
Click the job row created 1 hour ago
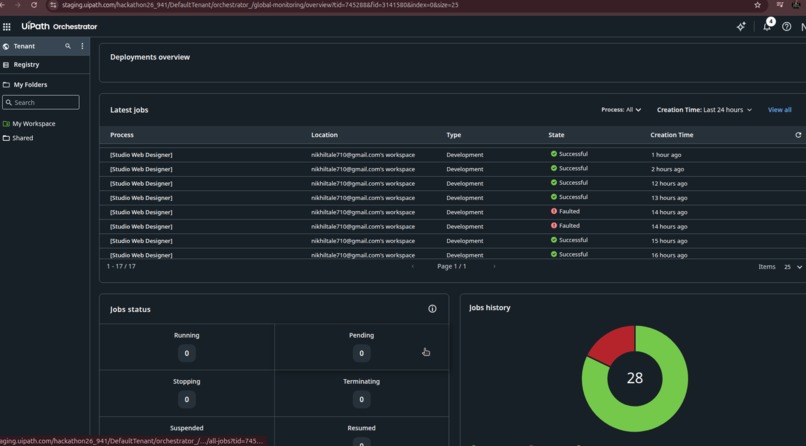coord(452,155)
